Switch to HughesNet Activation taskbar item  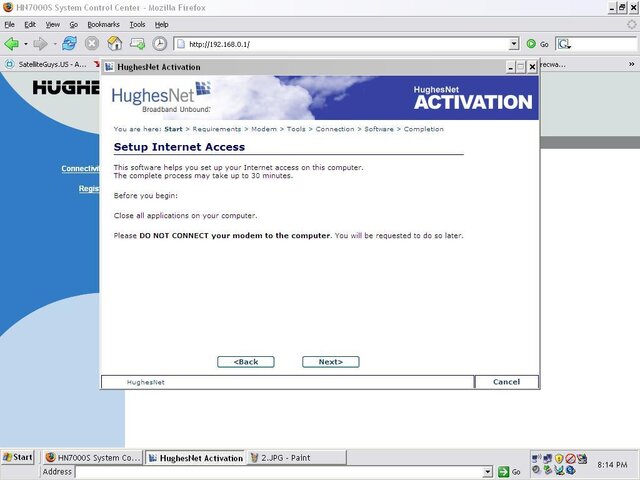pos(195,458)
